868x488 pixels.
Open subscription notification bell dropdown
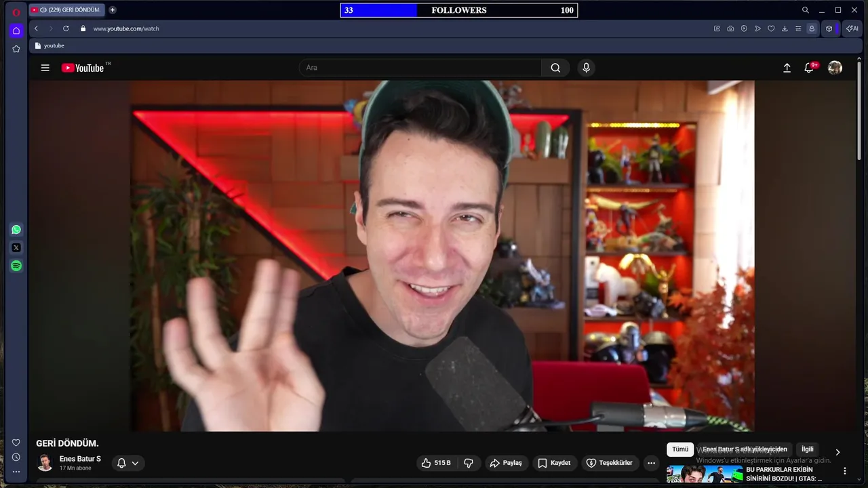pyautogui.click(x=127, y=463)
